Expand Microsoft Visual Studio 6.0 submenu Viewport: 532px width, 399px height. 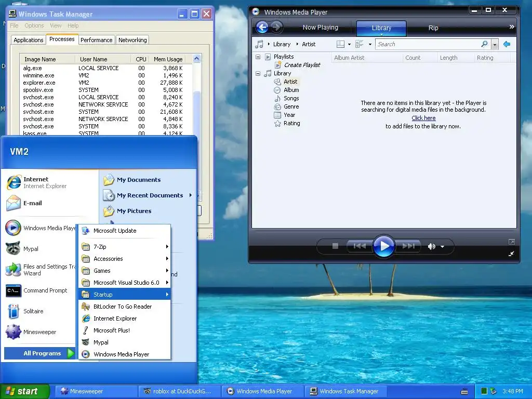[x=125, y=283]
